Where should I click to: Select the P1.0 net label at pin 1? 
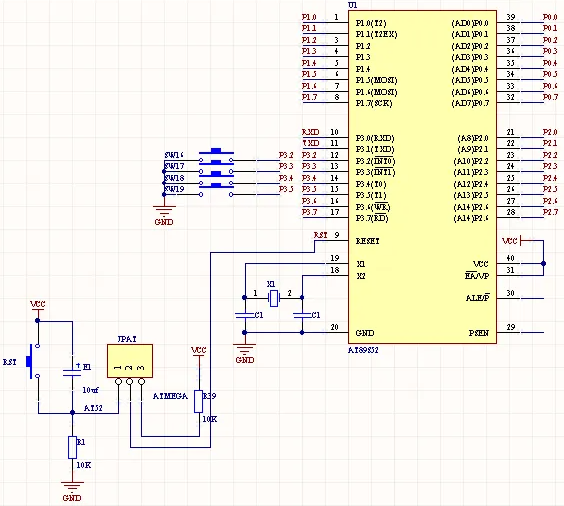309,17
